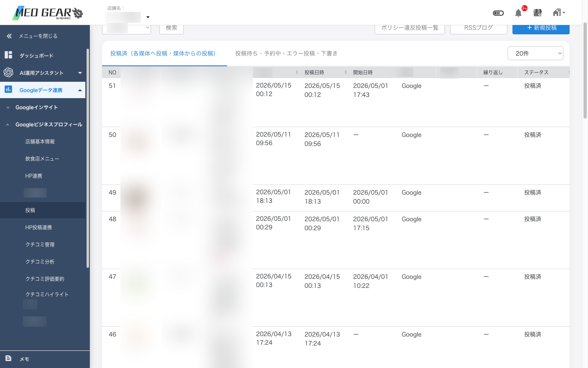Click 投稿日時 2026/05/15 00:12 cell
Image resolution: width=588 pixels, height=368 pixels.
[x=322, y=90]
